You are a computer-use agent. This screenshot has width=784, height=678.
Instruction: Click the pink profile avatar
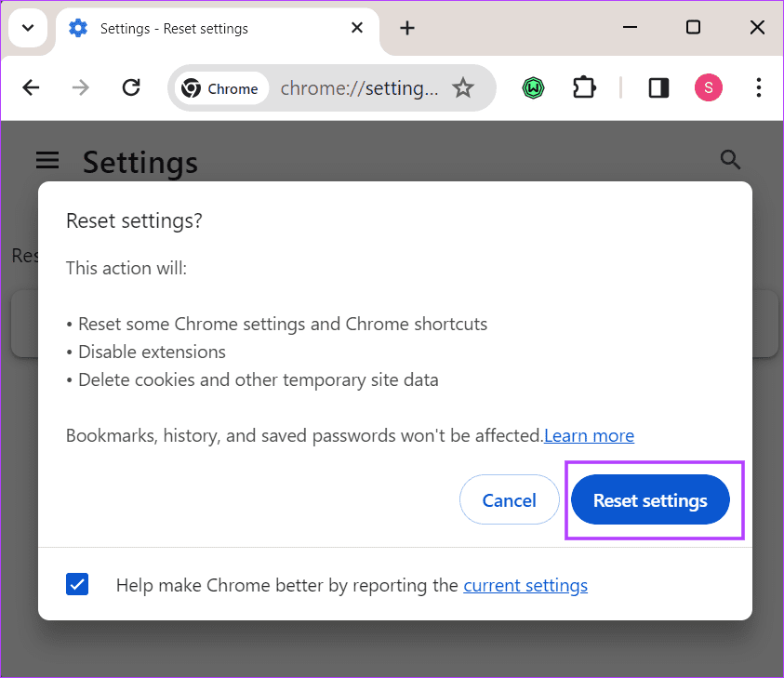708,86
